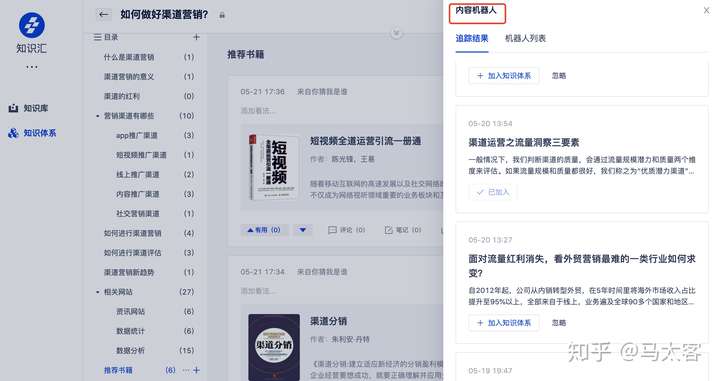Click the 知识汇 app logo
This screenshot has height=381, width=720.
(x=32, y=25)
